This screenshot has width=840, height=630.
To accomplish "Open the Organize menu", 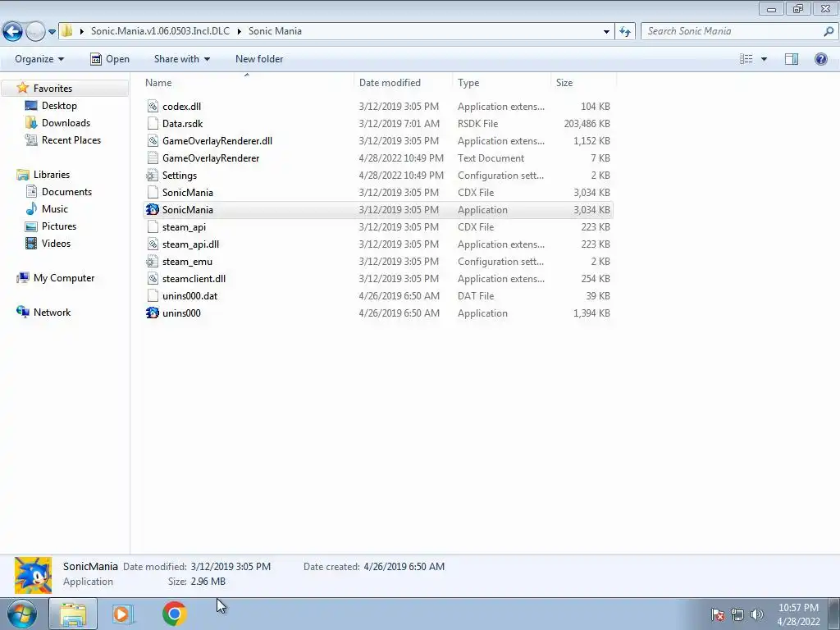I will pyautogui.click(x=39, y=59).
